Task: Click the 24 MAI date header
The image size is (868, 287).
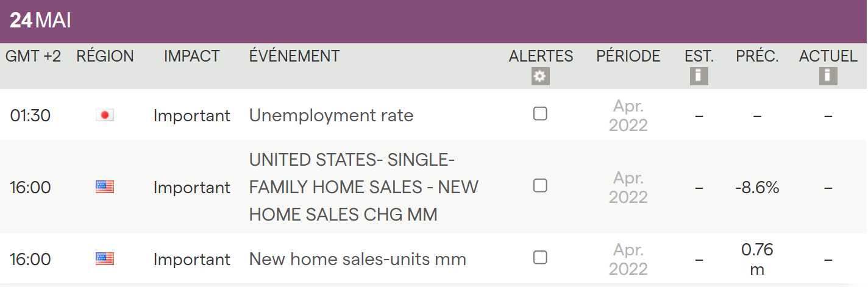Action: [41, 21]
